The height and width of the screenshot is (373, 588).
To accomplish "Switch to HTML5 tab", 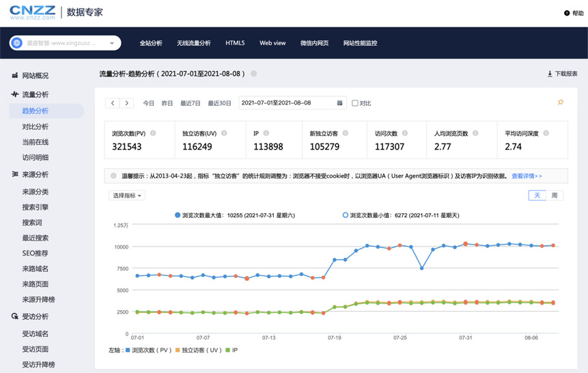I will (x=235, y=43).
